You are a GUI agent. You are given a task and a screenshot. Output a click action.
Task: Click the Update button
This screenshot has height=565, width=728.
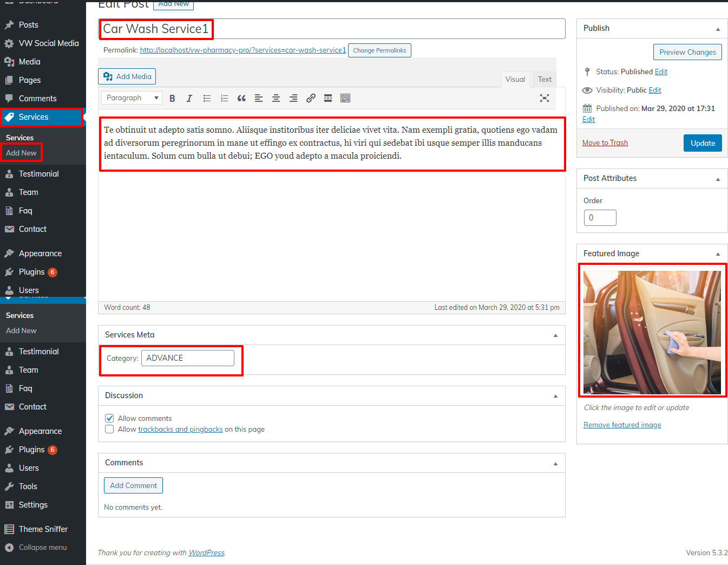(703, 143)
